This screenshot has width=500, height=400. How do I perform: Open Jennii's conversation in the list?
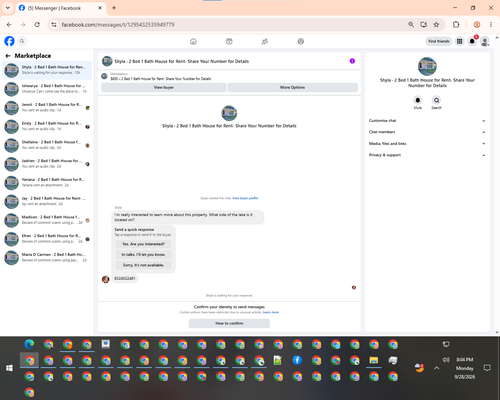47,107
